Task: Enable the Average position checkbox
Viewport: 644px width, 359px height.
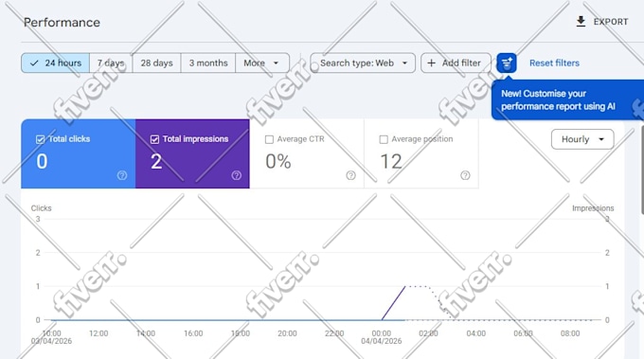Action: pyautogui.click(x=384, y=139)
